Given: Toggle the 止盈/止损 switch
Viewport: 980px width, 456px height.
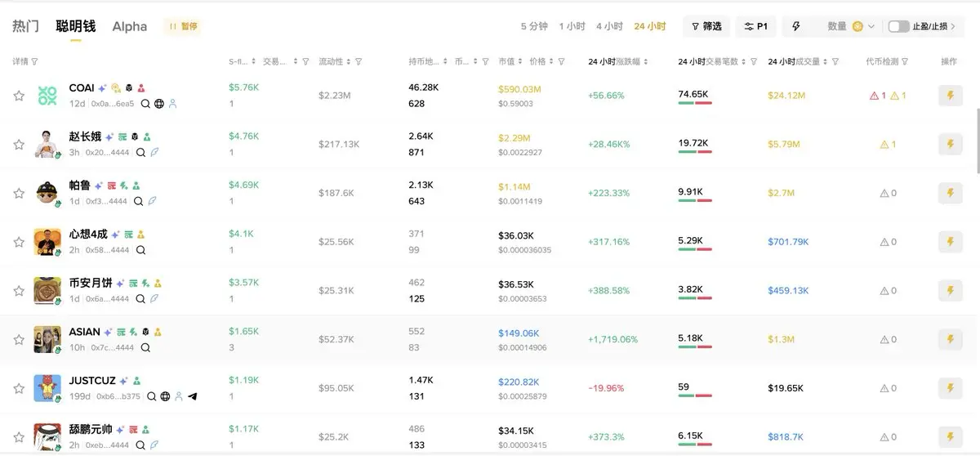Looking at the screenshot, I should pyautogui.click(x=898, y=26).
